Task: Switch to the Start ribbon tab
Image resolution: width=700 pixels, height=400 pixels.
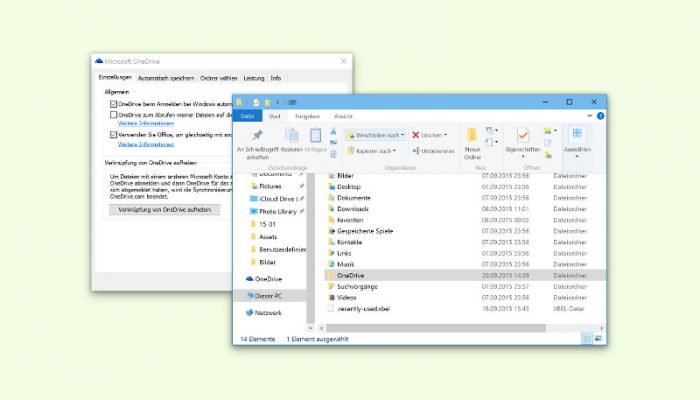Action: point(275,116)
